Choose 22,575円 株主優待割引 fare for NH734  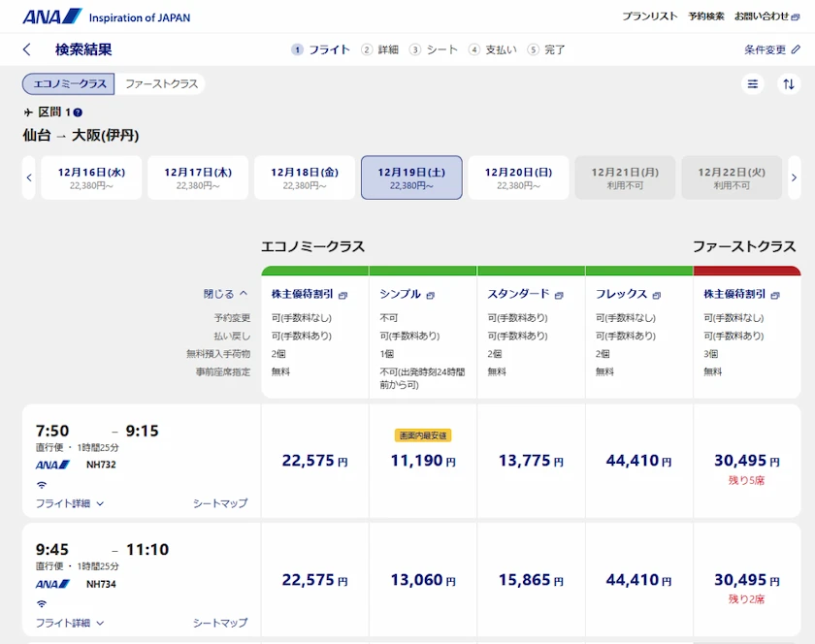[x=315, y=580]
